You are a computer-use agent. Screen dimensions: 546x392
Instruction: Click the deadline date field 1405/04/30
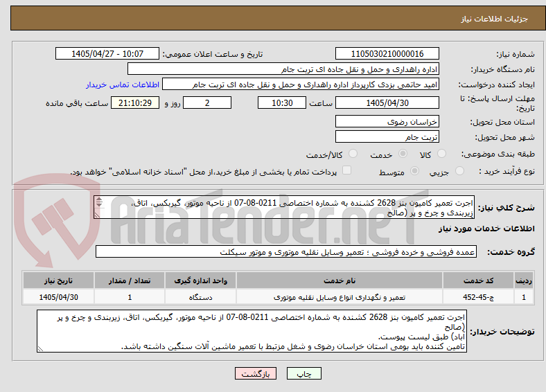(387, 103)
